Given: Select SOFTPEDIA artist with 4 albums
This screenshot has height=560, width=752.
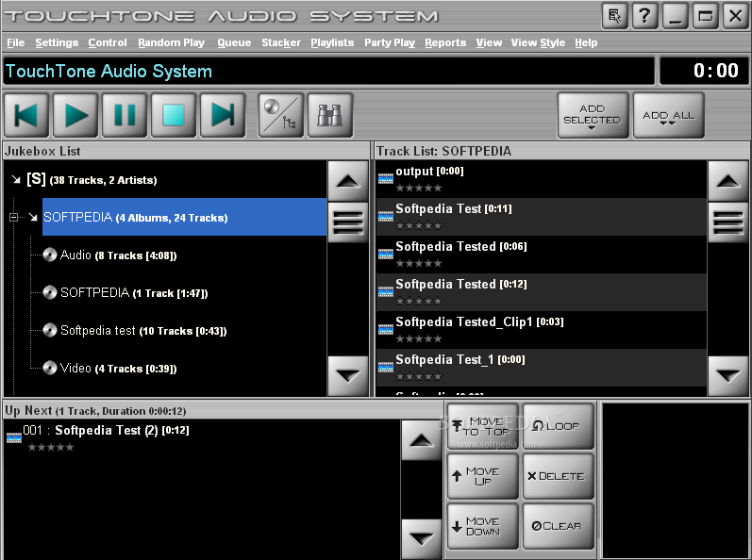Looking at the screenshot, I should [185, 217].
